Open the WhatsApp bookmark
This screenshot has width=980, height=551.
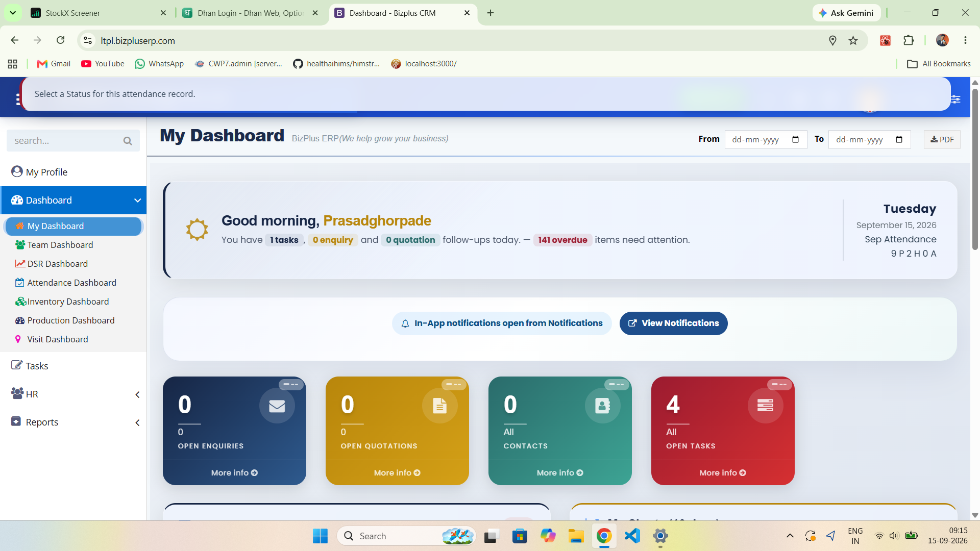[x=159, y=64]
